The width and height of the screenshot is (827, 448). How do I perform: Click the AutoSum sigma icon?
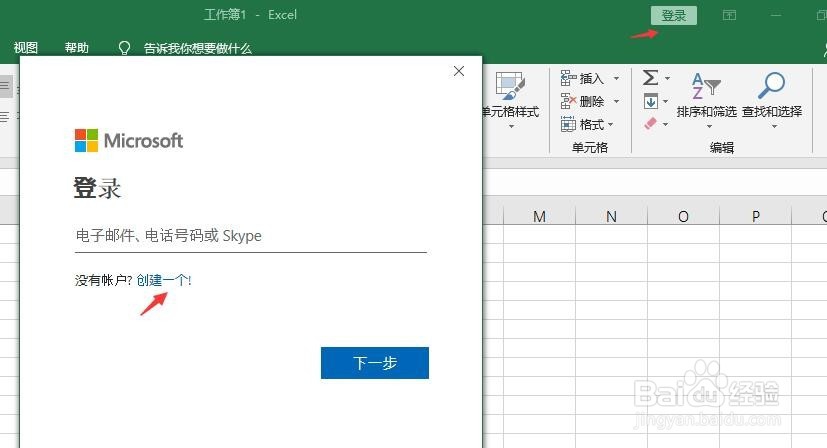point(650,78)
